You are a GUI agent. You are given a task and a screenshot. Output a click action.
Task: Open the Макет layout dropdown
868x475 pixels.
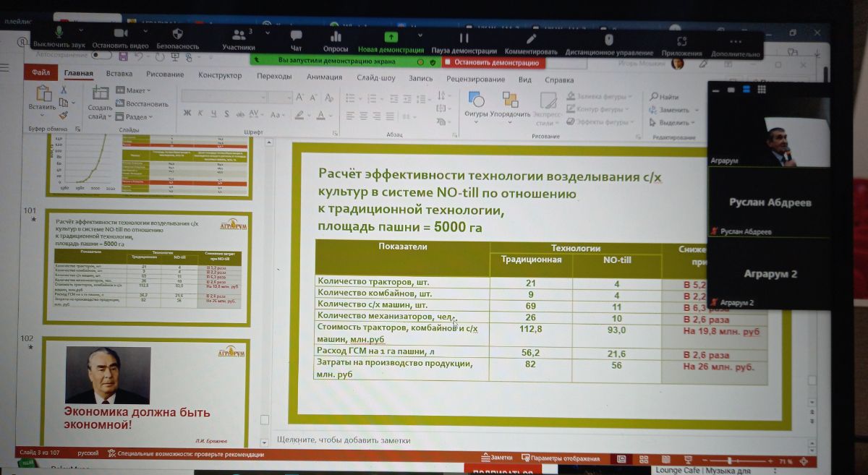[x=132, y=90]
